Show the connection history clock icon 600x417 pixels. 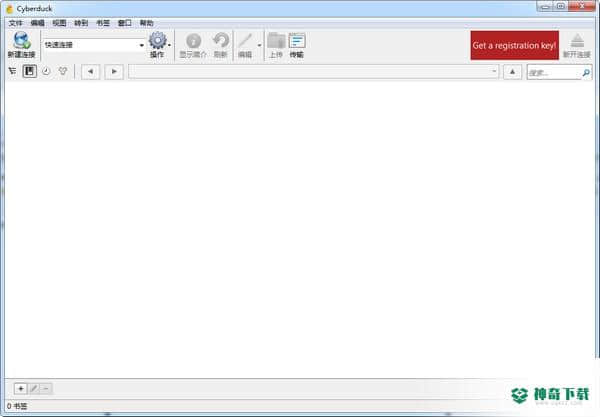click(46, 71)
